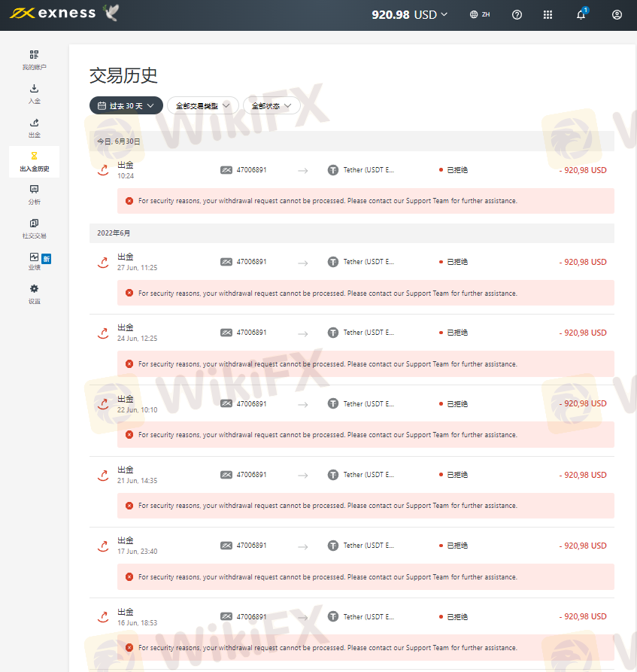Click the 交易历史 page title

tap(123, 75)
